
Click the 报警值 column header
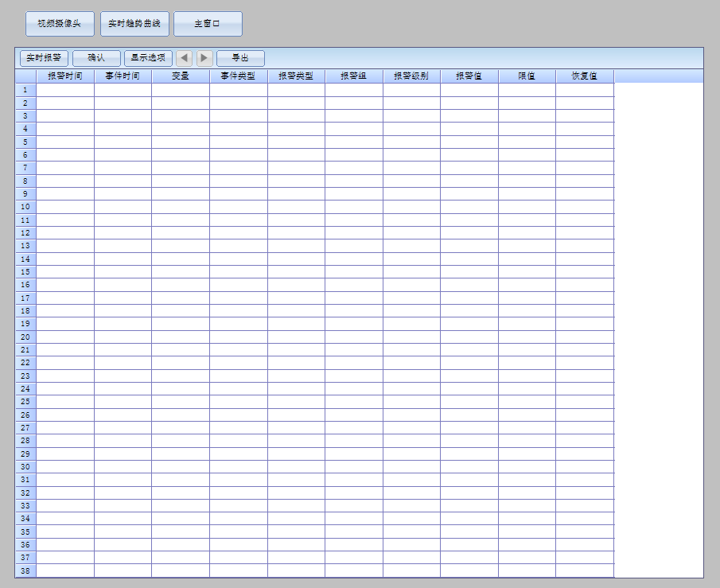469,76
